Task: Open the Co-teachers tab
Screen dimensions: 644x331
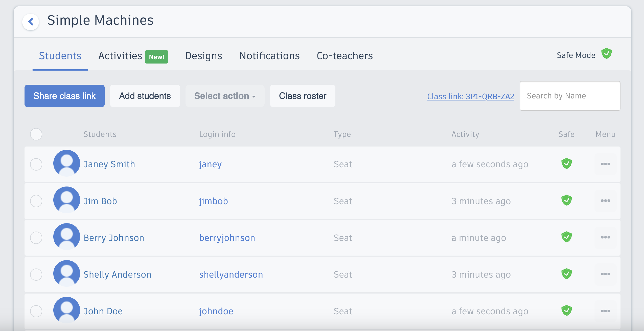Action: 344,56
